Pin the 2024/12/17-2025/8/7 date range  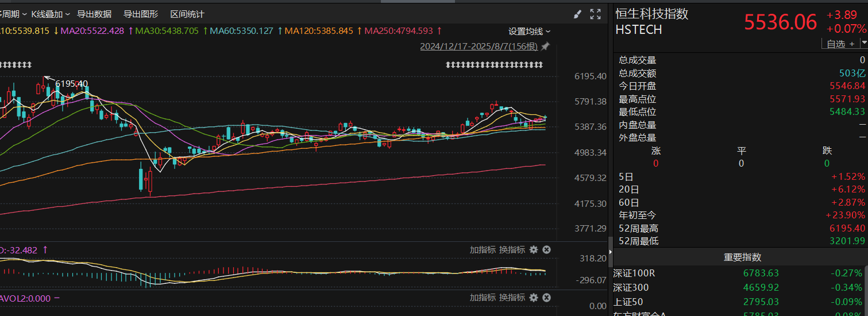545,46
